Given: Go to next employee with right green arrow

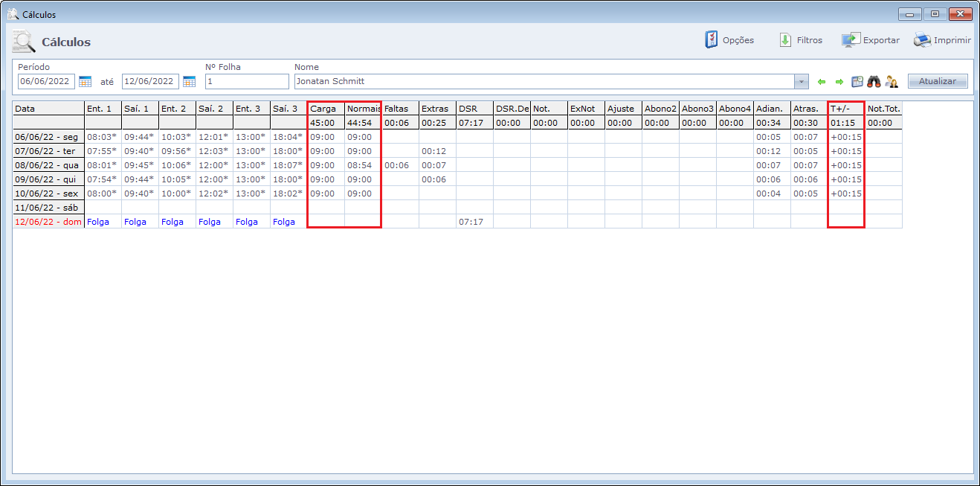Looking at the screenshot, I should (x=839, y=81).
